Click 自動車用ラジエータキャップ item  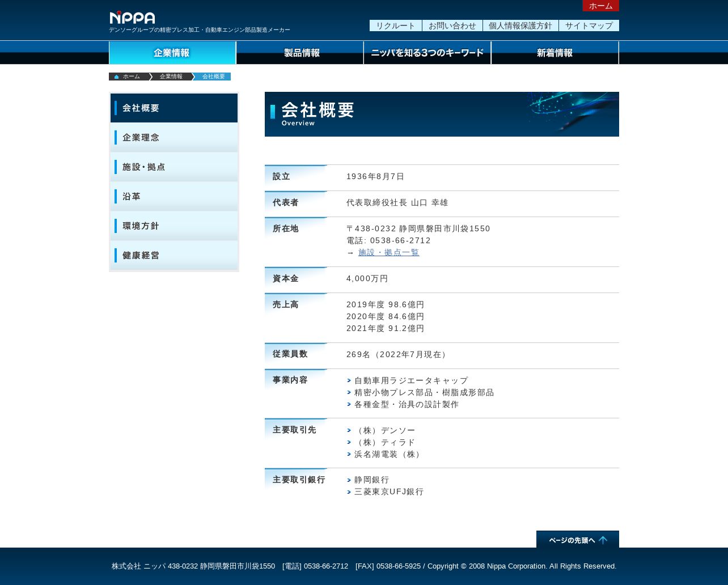(x=411, y=380)
